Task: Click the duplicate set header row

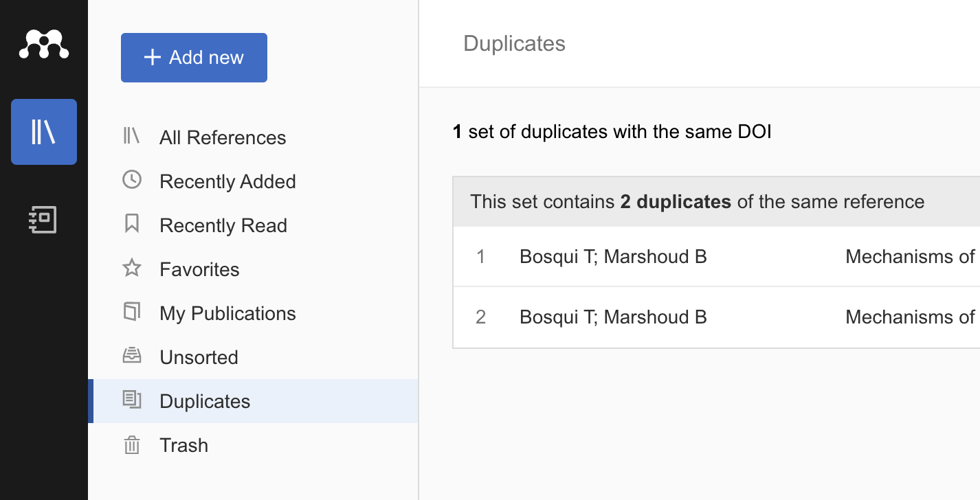Action: pos(697,202)
